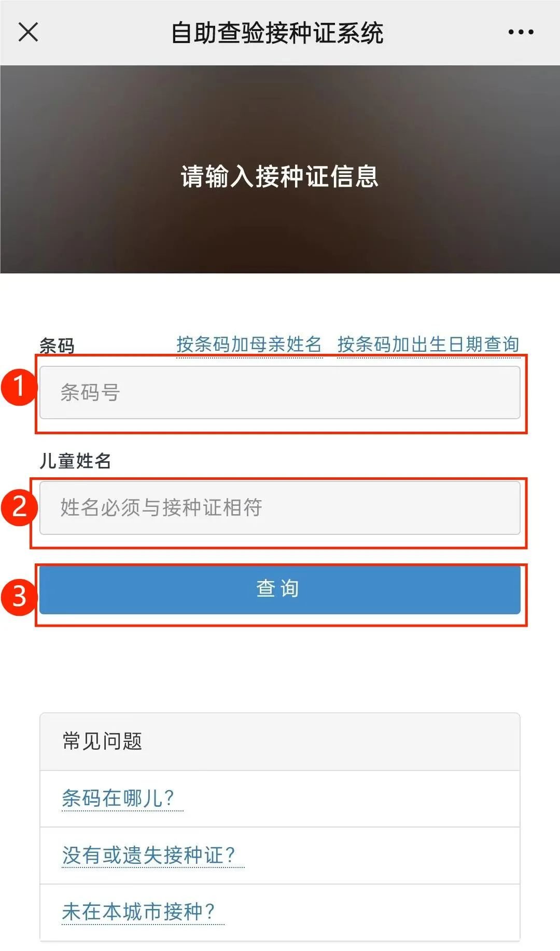Switch to 按条码加母亲姓名 query mode
Image resolution: width=560 pixels, height=951 pixels.
tap(249, 344)
